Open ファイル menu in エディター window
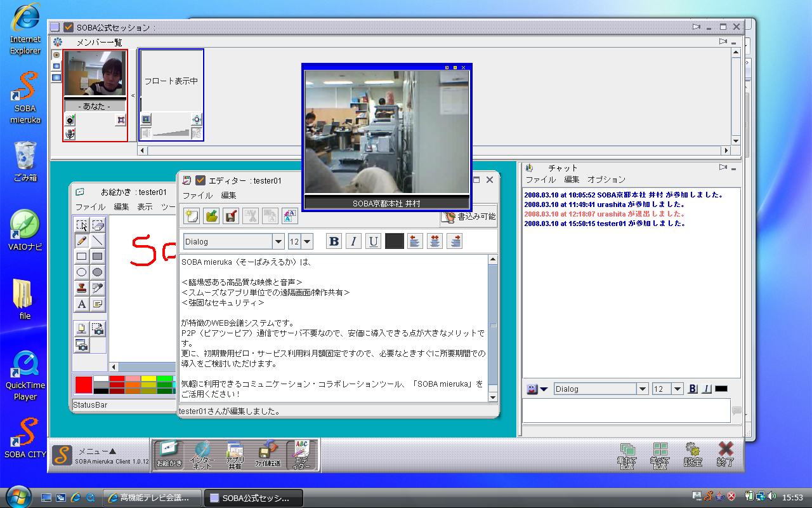The image size is (812, 508). (x=198, y=196)
